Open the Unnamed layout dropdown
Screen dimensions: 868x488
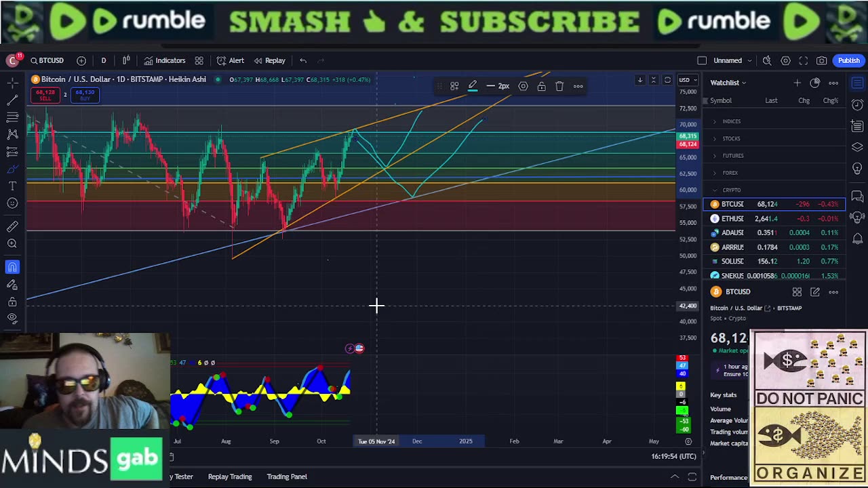[732, 60]
